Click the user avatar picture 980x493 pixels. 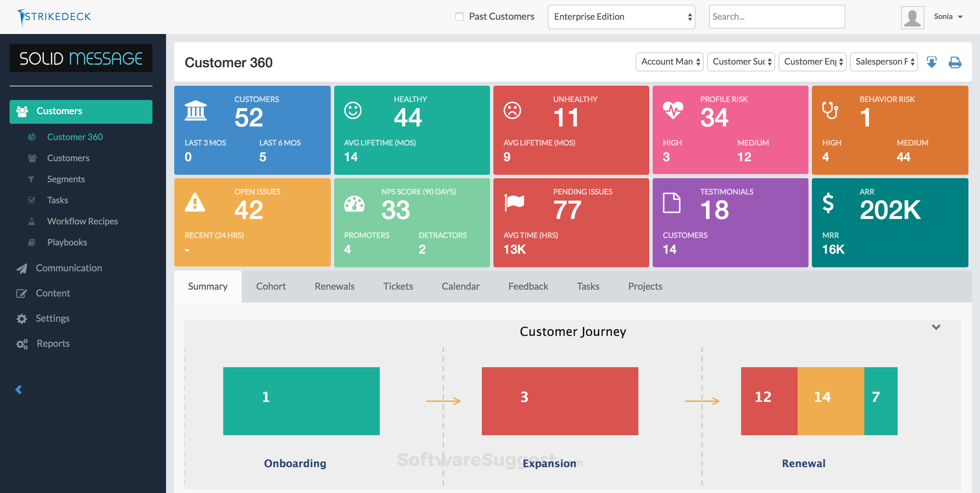coord(912,17)
